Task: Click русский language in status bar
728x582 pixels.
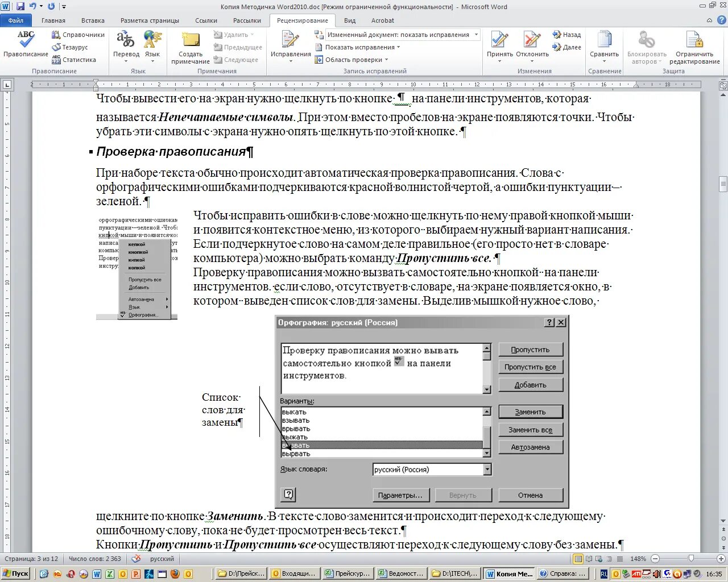Action: [162, 559]
